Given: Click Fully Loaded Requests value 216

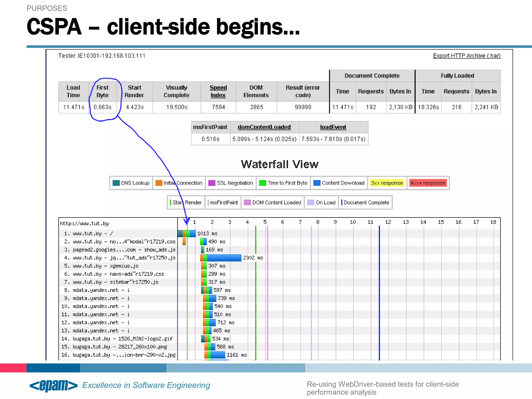Looking at the screenshot, I should [x=457, y=107].
